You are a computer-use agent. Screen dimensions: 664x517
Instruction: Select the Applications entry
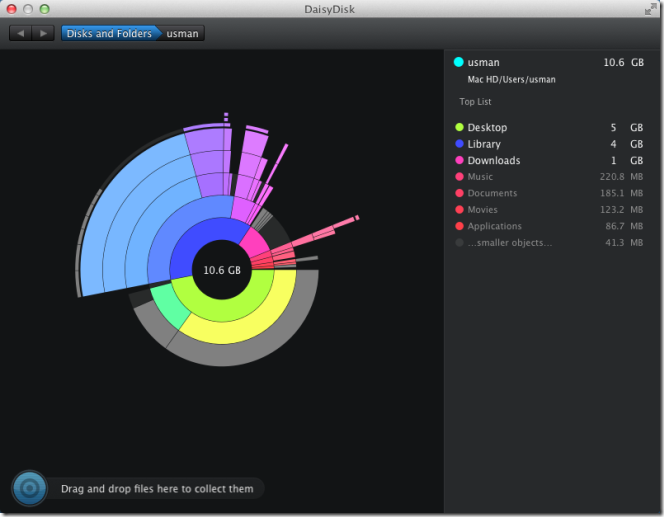(549, 226)
